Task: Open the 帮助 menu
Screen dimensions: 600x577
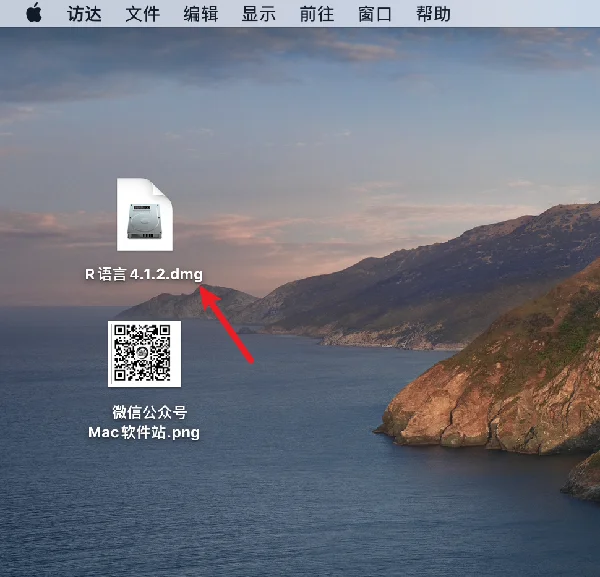Action: [x=433, y=14]
